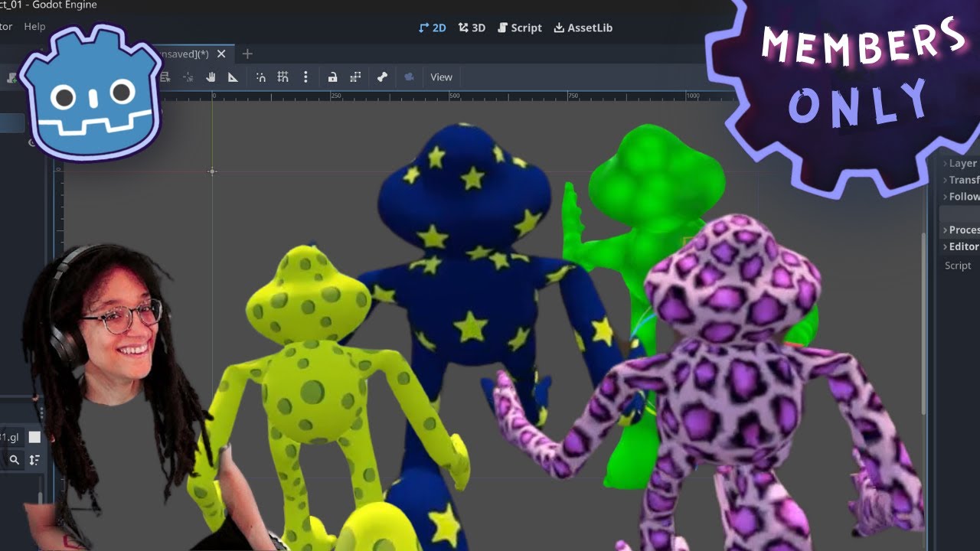Image resolution: width=980 pixels, height=551 pixels.
Task: Open the Script workspace
Action: (520, 28)
